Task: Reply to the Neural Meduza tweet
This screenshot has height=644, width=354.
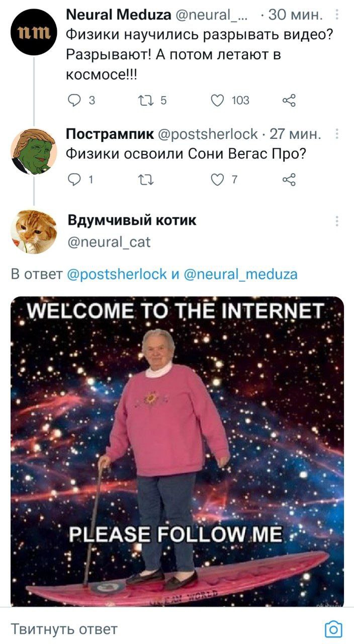Action: (74, 101)
